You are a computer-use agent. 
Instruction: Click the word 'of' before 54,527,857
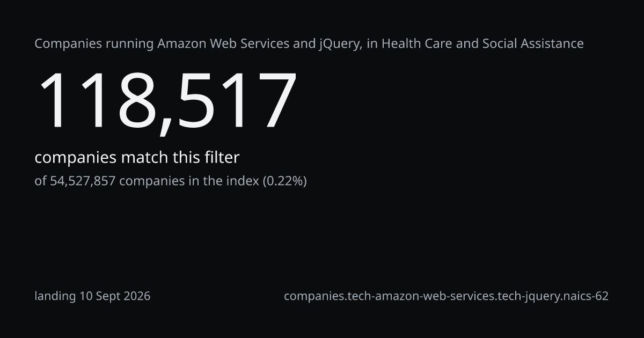41,181
